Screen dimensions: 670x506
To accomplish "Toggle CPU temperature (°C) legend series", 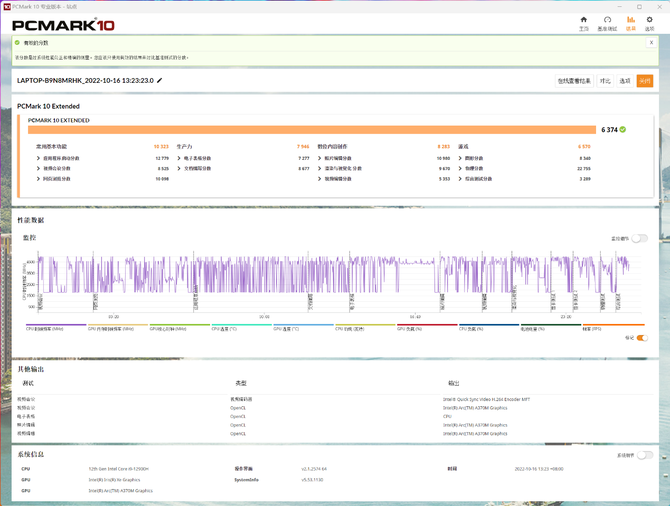I will coord(241,327).
